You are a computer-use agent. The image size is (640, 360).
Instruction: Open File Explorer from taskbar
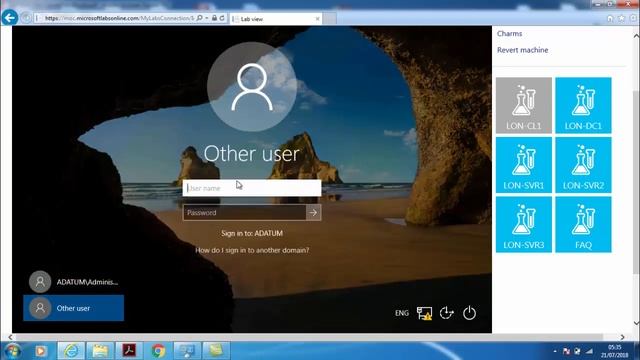(x=100, y=351)
